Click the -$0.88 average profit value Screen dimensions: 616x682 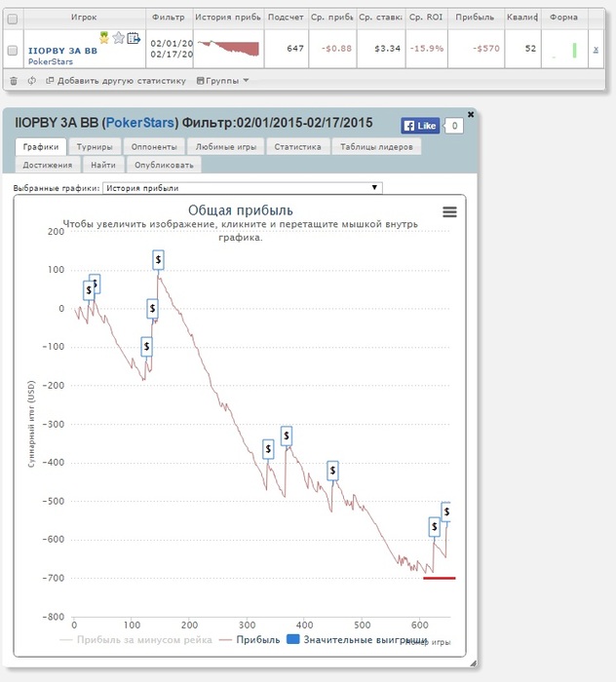pos(336,49)
